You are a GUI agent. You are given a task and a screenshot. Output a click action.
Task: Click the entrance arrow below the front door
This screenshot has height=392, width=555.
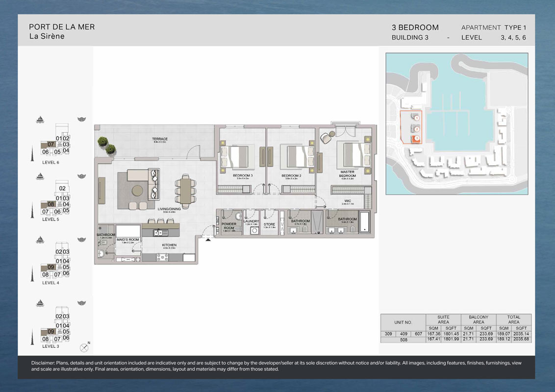208,240
